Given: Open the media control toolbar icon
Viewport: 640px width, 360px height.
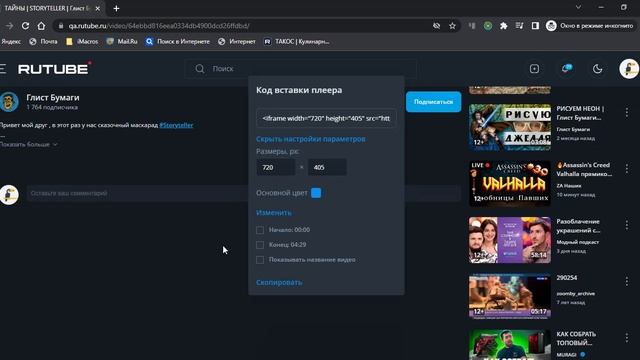Looking at the screenshot, I should coord(519,26).
